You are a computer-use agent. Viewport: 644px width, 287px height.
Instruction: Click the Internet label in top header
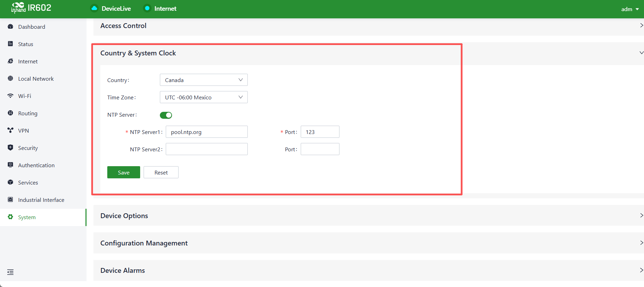point(165,9)
